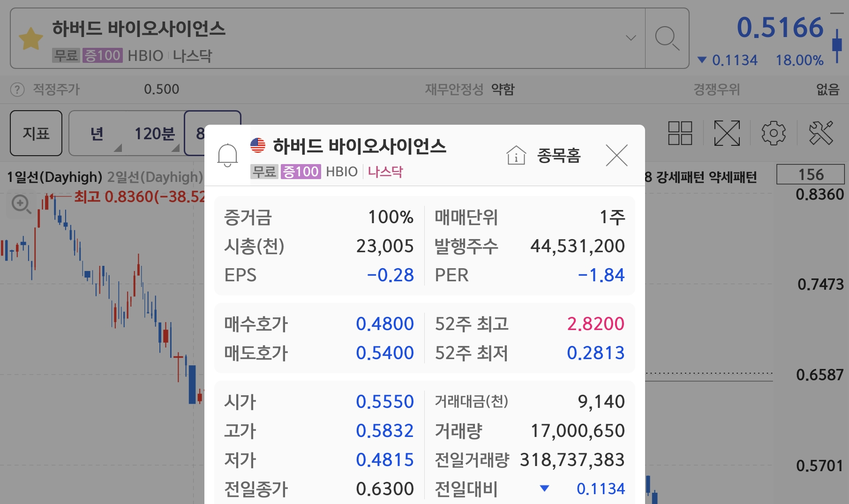Image resolution: width=849 pixels, height=504 pixels.
Task: Click the 적정주가 value 0.500
Action: coord(161,89)
